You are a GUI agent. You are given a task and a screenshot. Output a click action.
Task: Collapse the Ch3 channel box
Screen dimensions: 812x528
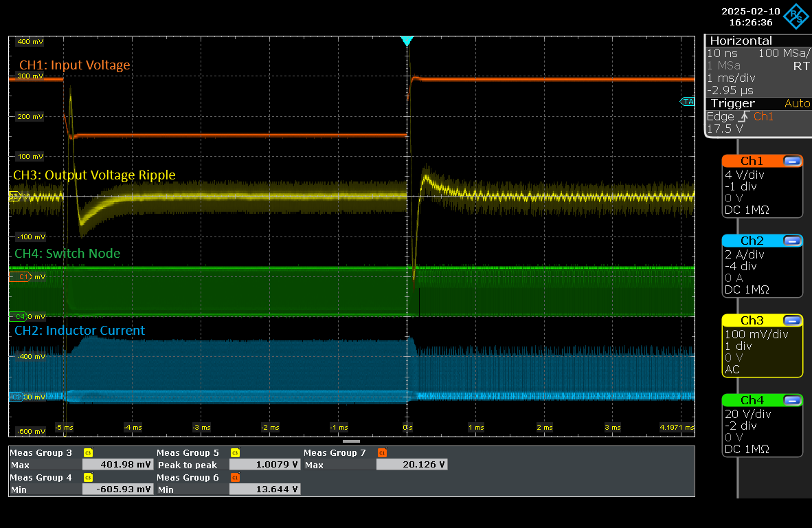(x=792, y=320)
